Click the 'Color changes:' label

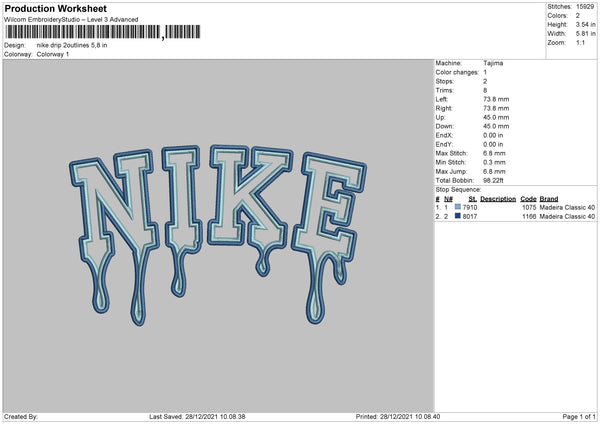(x=457, y=72)
